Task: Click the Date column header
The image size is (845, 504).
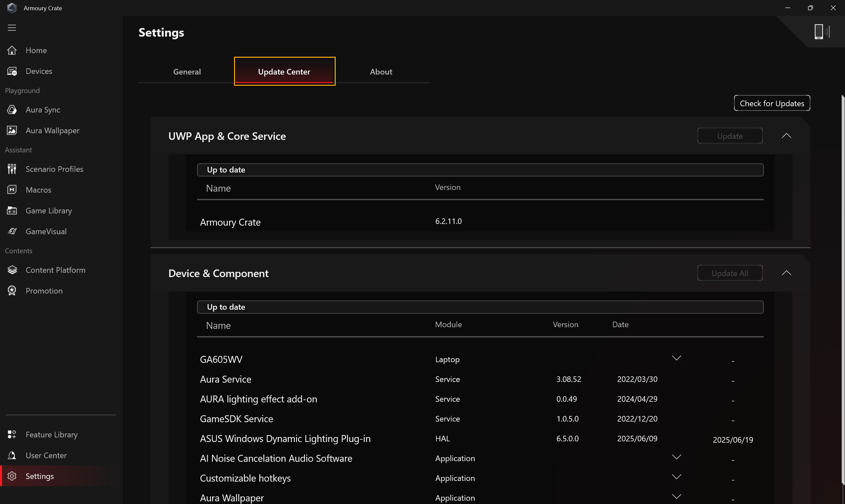Action: point(620,324)
